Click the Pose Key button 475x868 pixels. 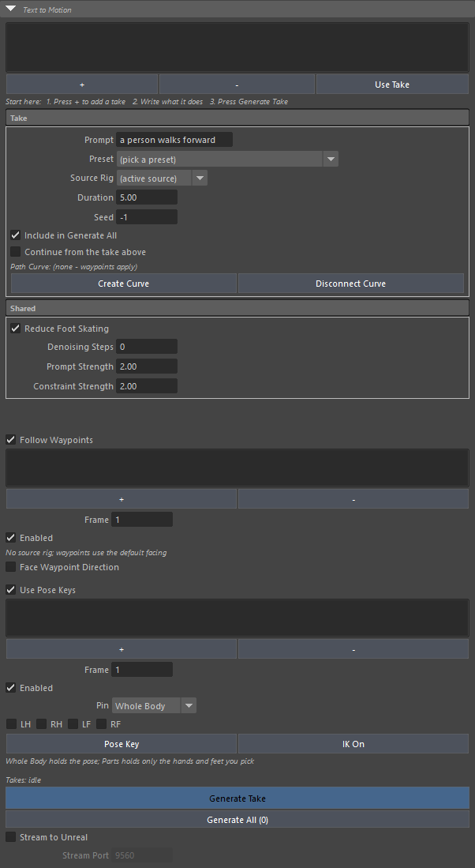tap(121, 744)
